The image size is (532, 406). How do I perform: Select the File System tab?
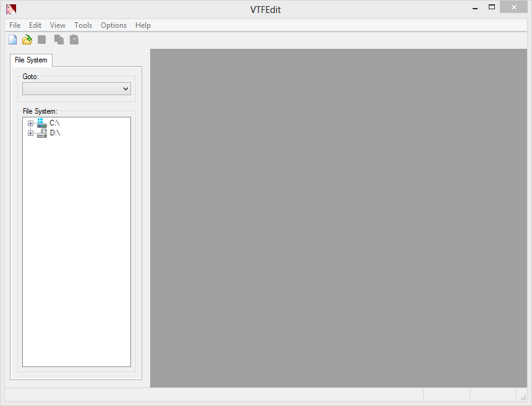[x=31, y=60]
